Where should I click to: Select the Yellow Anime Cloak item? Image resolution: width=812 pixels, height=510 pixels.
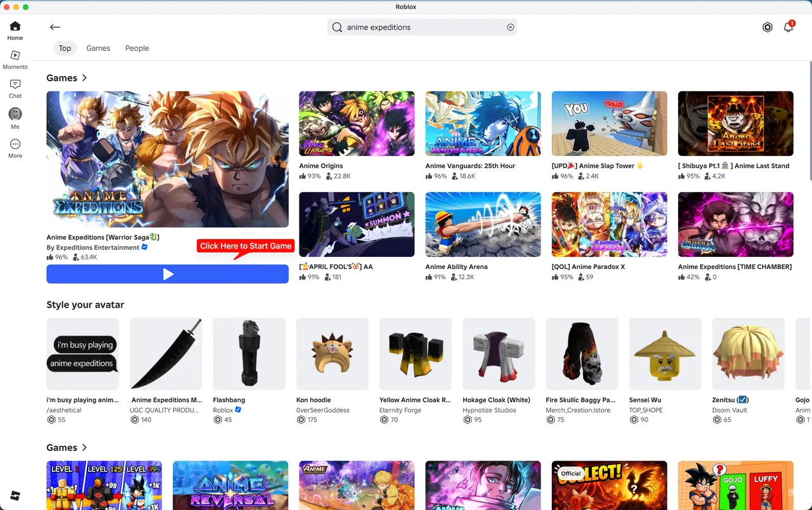pyautogui.click(x=416, y=354)
